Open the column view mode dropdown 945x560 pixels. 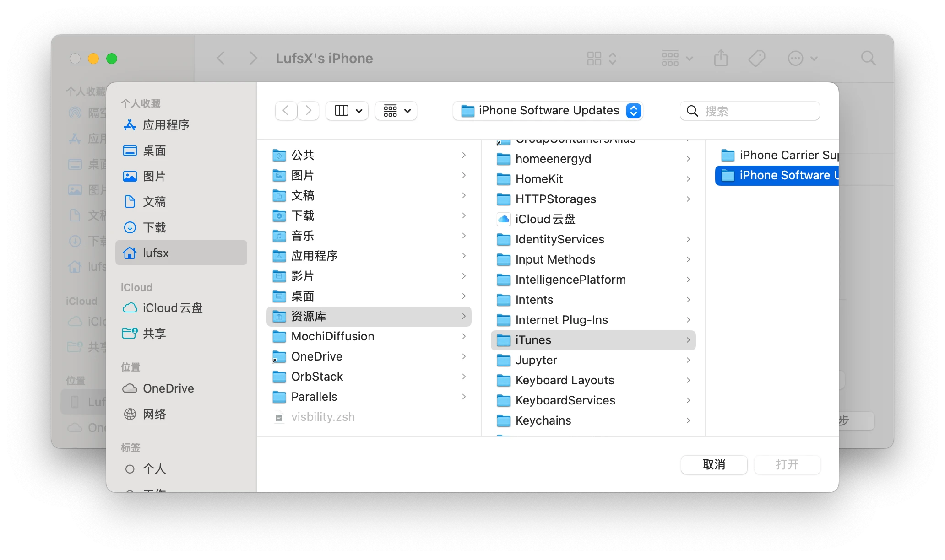click(x=348, y=111)
